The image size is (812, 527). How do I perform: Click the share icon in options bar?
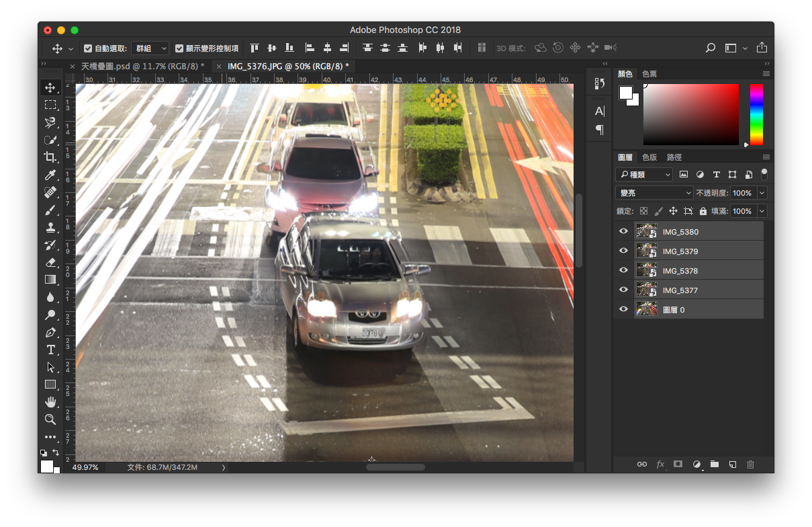click(x=762, y=48)
